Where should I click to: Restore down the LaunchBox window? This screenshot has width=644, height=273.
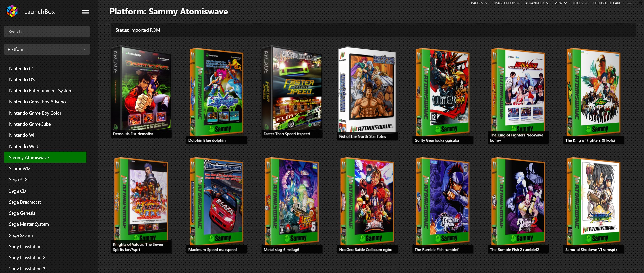(x=640, y=3)
